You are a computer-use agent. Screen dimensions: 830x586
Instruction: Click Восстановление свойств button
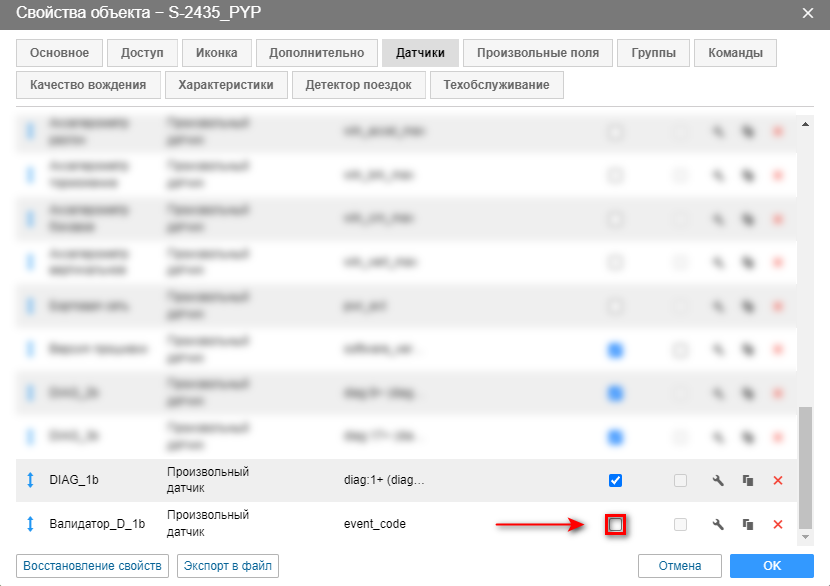(93, 566)
